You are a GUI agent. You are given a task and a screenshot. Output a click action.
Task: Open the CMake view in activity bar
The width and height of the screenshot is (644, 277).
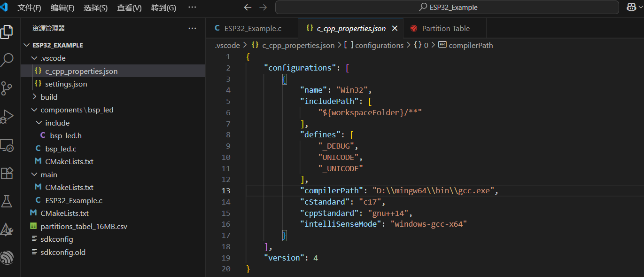tap(7, 230)
